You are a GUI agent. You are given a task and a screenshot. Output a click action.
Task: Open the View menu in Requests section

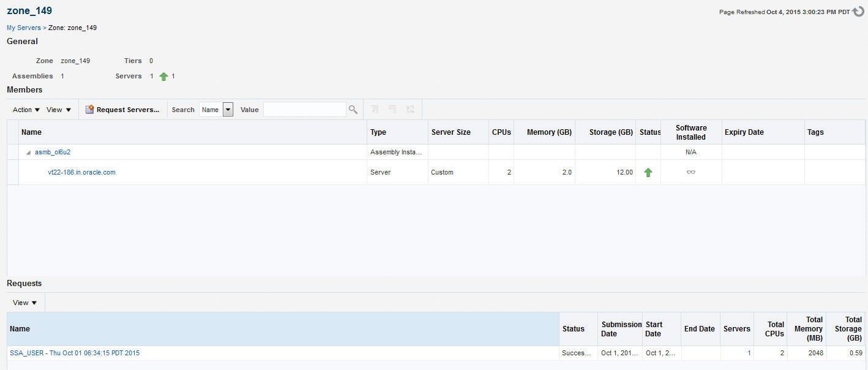25,303
